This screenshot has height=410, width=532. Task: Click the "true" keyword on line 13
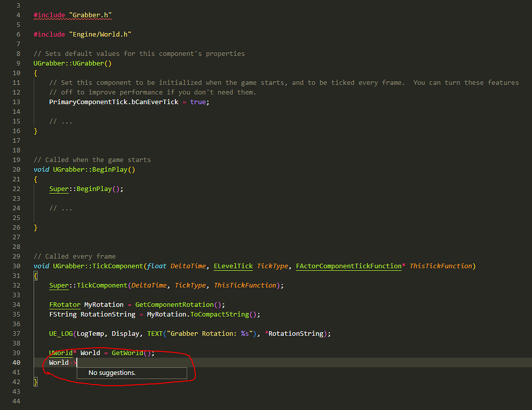point(198,102)
